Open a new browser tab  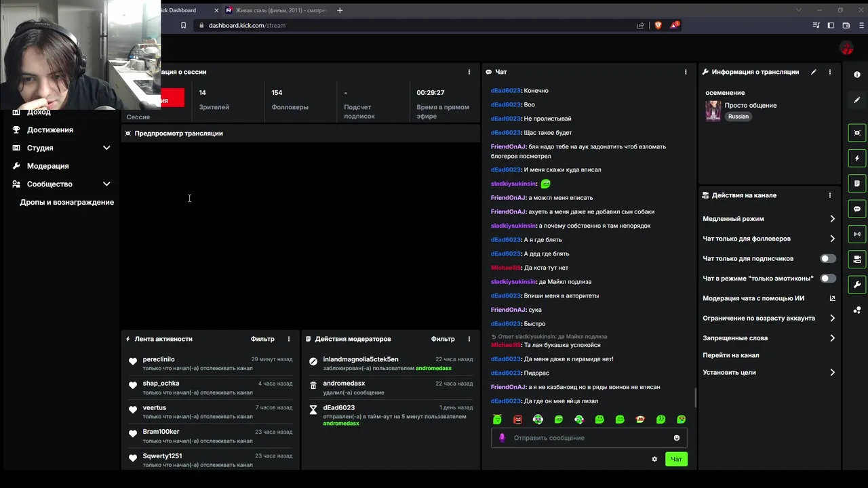(340, 10)
